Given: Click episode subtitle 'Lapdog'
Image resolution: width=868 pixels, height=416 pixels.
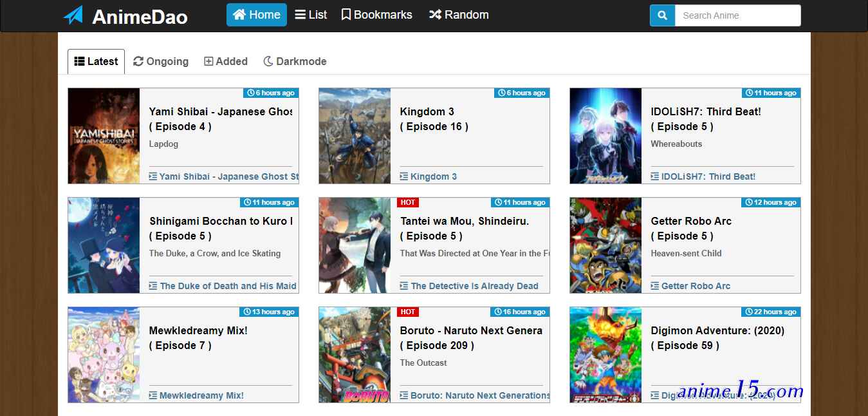Looking at the screenshot, I should pos(163,144).
